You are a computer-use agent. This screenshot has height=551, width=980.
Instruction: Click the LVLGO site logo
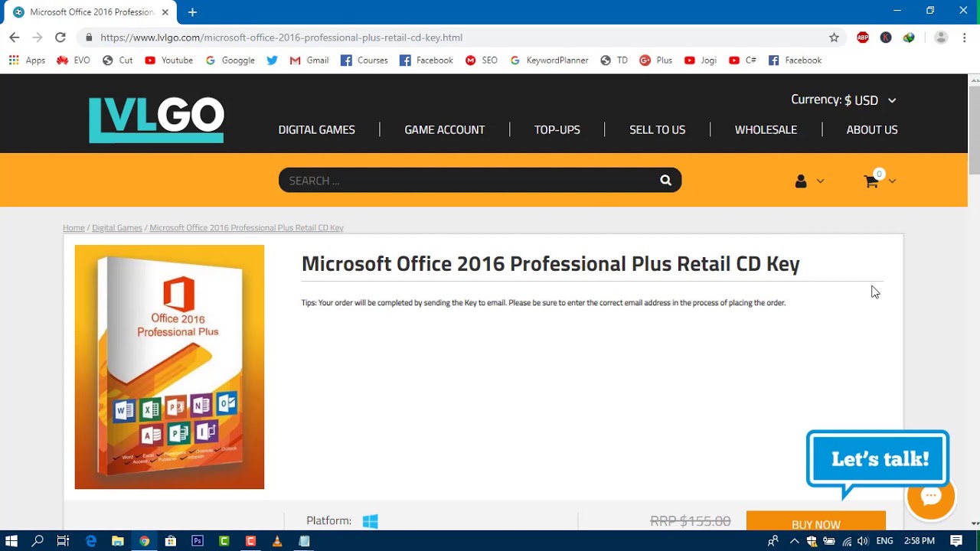click(156, 120)
